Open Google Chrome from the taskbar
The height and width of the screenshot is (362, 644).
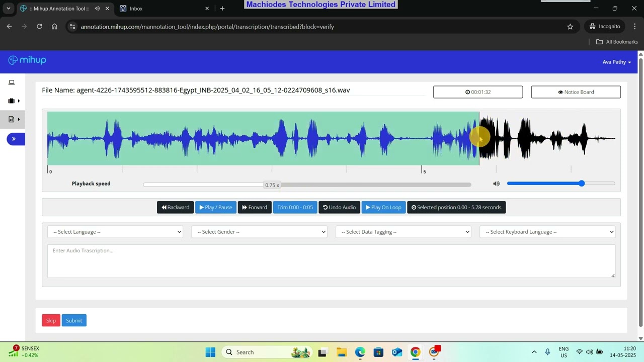pyautogui.click(x=416, y=352)
